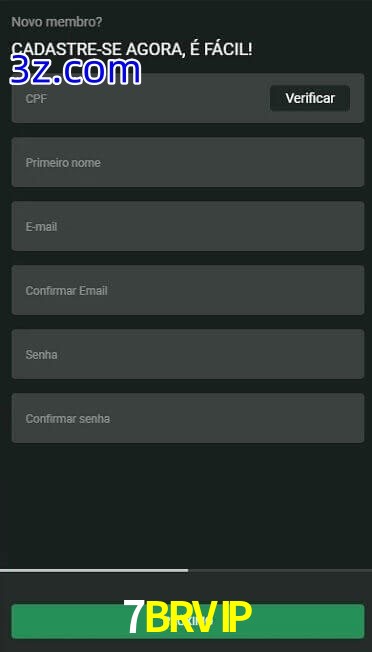Click empty area below Confirmar senha
This screenshot has width=372, height=652.
pyautogui.click(x=188, y=505)
